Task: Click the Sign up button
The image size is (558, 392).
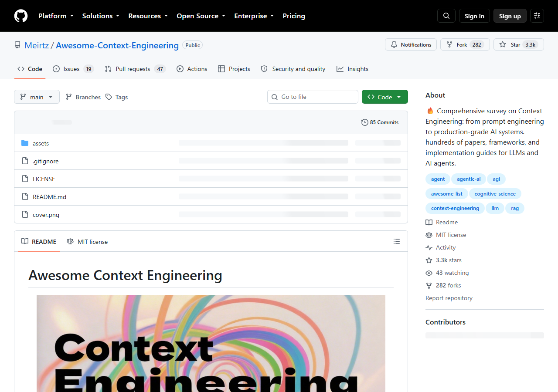Action: 510,16
